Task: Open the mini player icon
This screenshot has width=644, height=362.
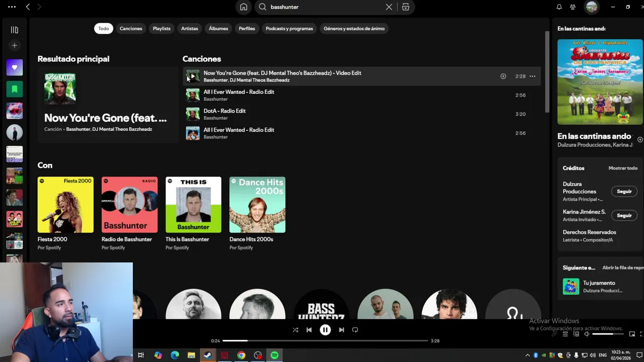Action: [x=632, y=334]
